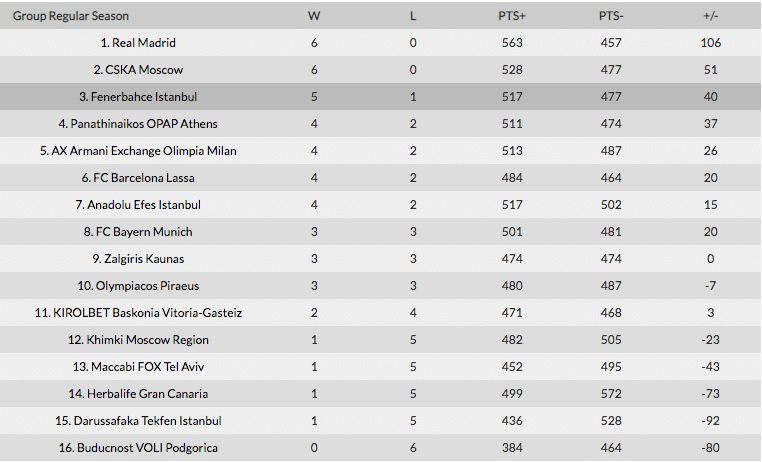Viewport: 762px width, 462px height.
Task: Click the Group Regular Season header
Action: 70,16
